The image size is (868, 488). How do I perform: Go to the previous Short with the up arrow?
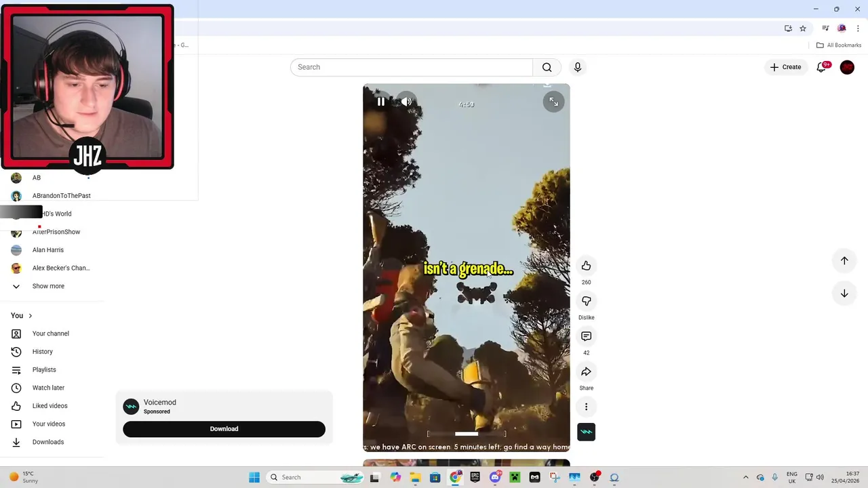844,260
